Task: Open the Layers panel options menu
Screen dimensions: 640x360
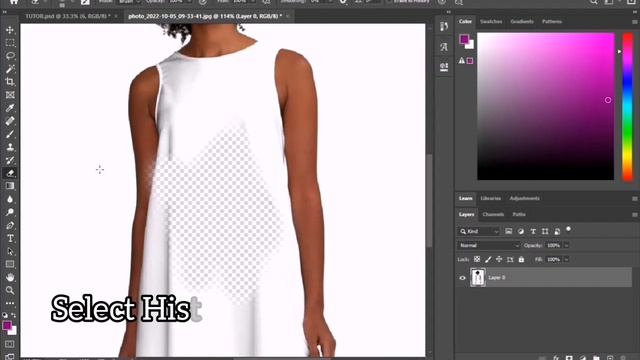Action: tap(635, 214)
